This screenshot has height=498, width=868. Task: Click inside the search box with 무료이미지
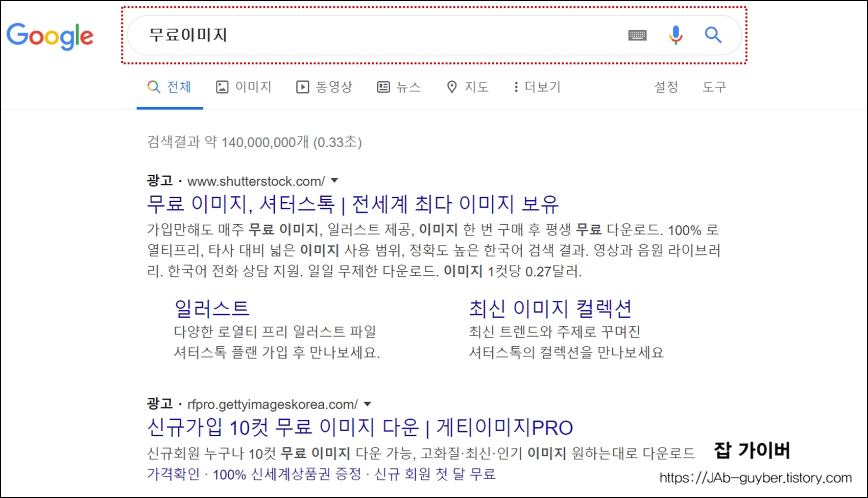pyautogui.click(x=434, y=35)
